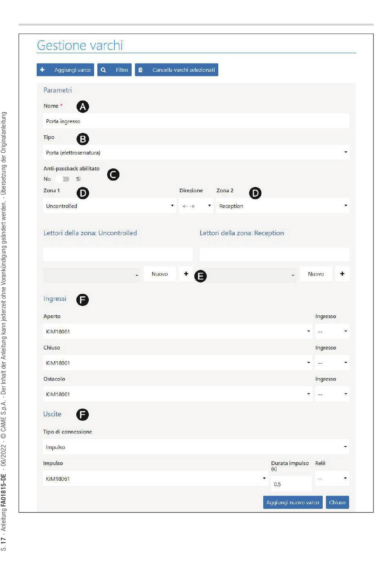The width and height of the screenshot is (392, 567).
Task: Open the Zona 1 dropdown
Action: click(x=109, y=206)
